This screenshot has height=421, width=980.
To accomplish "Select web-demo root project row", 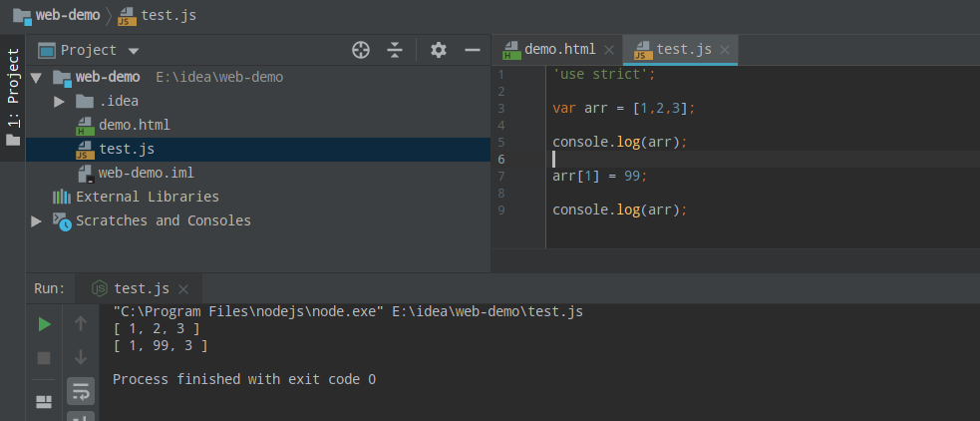I will tap(258, 78).
